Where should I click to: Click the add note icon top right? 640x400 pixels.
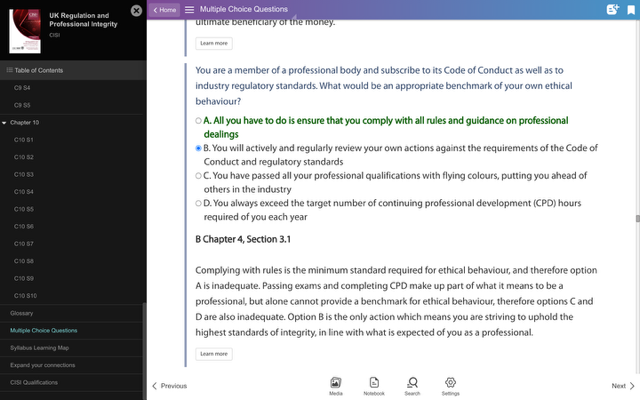[x=611, y=9]
